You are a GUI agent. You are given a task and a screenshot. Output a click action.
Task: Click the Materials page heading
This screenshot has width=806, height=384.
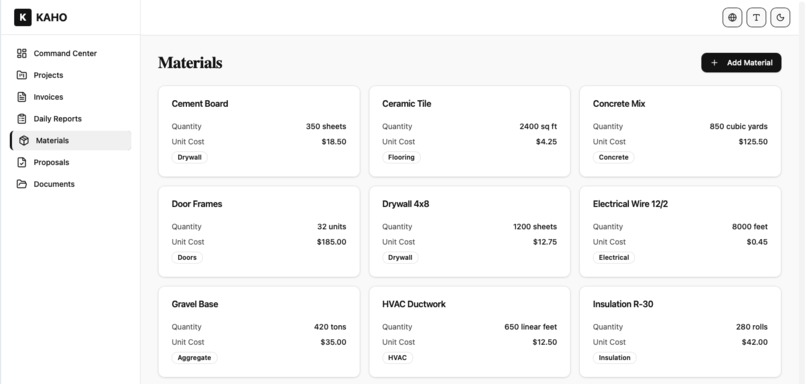[x=190, y=63]
